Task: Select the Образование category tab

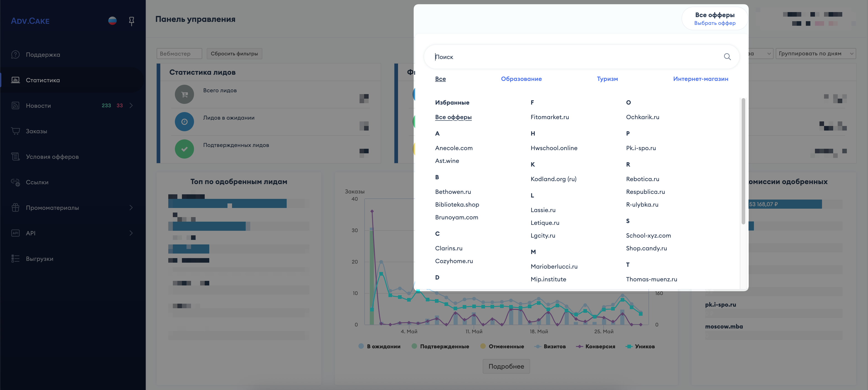Action: pos(521,79)
